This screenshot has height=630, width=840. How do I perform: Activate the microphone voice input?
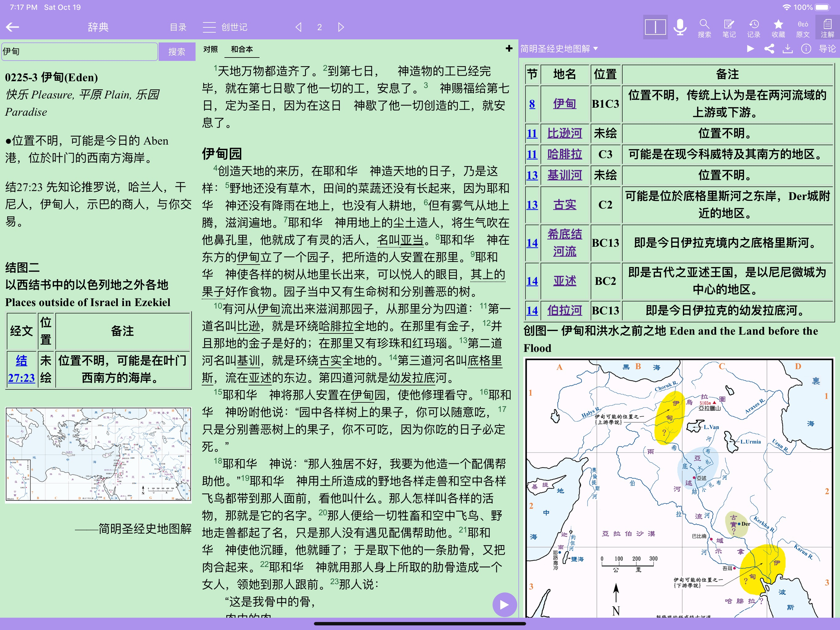(x=680, y=27)
